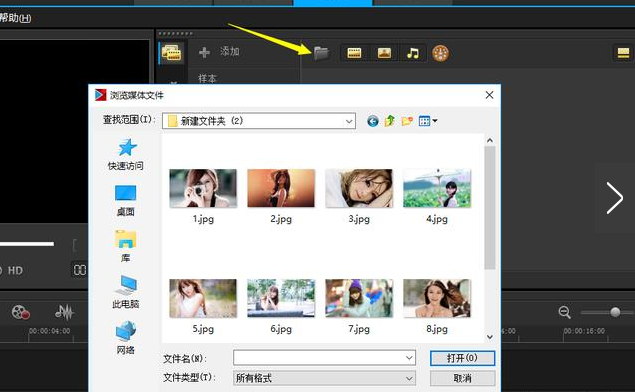The image size is (635, 392).
Task: Go back using the blue back arrow icon
Action: (373, 121)
